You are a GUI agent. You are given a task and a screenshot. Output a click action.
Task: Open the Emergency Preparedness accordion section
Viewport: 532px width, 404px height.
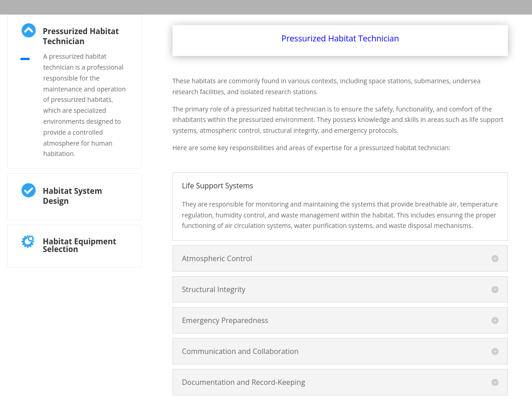(225, 320)
